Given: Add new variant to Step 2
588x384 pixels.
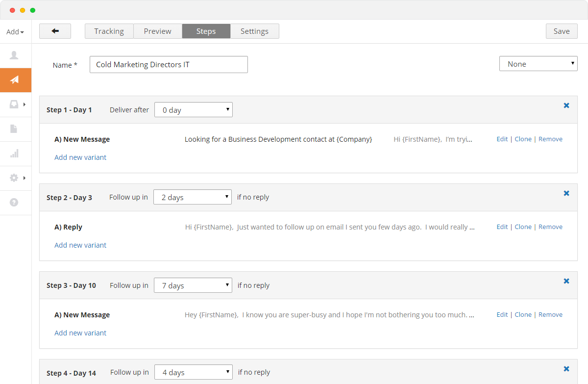Looking at the screenshot, I should [x=80, y=245].
